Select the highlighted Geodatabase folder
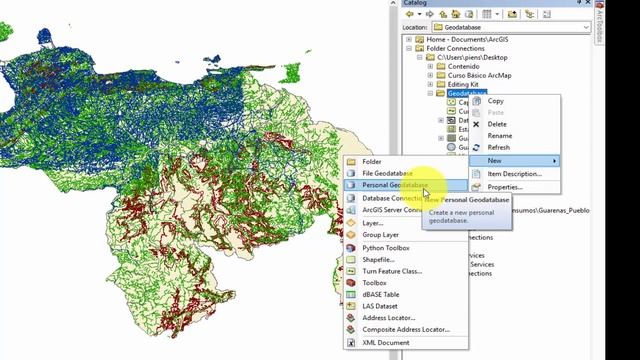Viewport: 640px width, 360px height. pyautogui.click(x=467, y=93)
